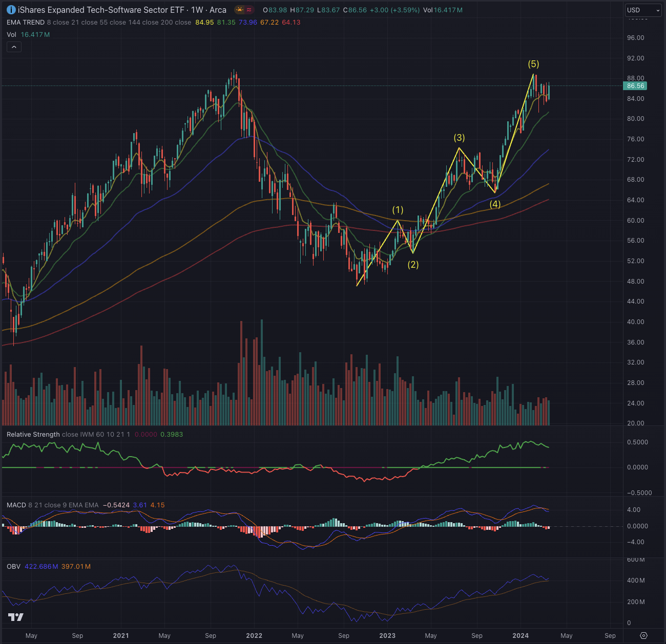666x644 pixels.
Task: Click the price change +3.00 (+3.59%)
Action: pyautogui.click(x=394, y=10)
